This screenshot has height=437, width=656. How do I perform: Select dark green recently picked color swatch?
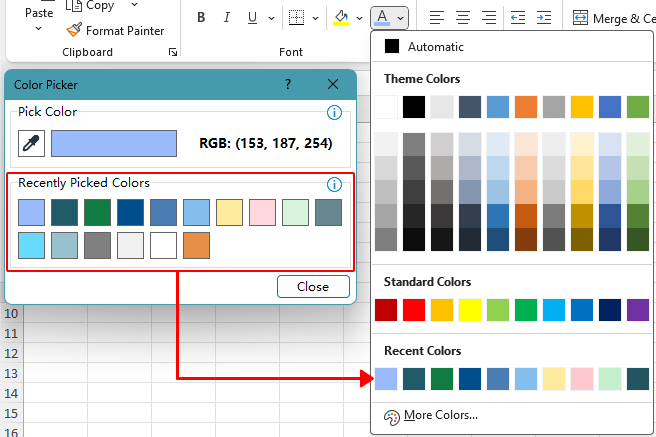tap(97, 212)
